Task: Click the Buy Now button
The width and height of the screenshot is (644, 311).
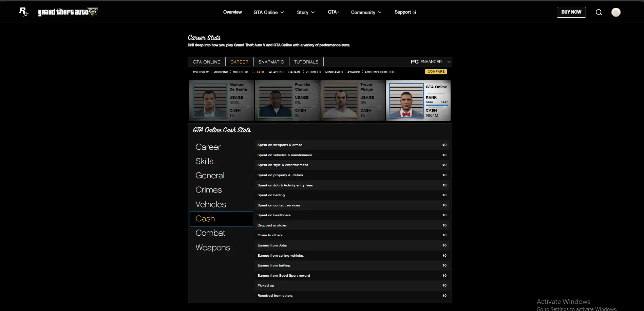Action: coord(571,12)
